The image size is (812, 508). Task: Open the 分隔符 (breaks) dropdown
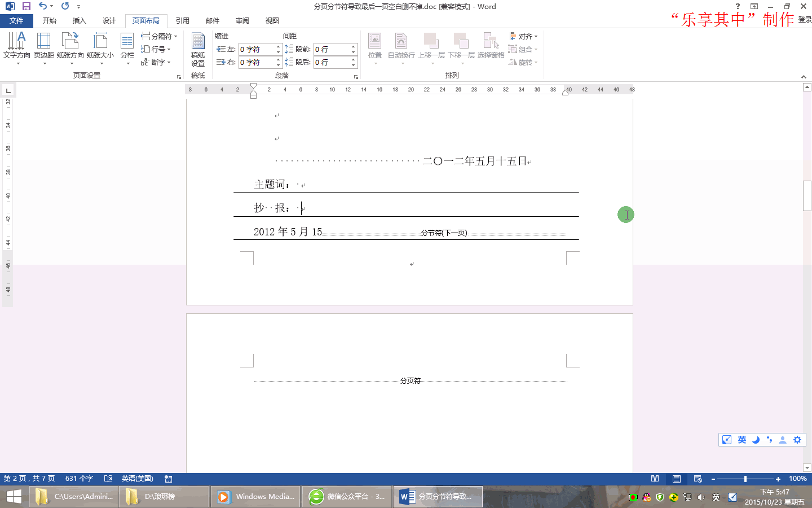[157, 35]
